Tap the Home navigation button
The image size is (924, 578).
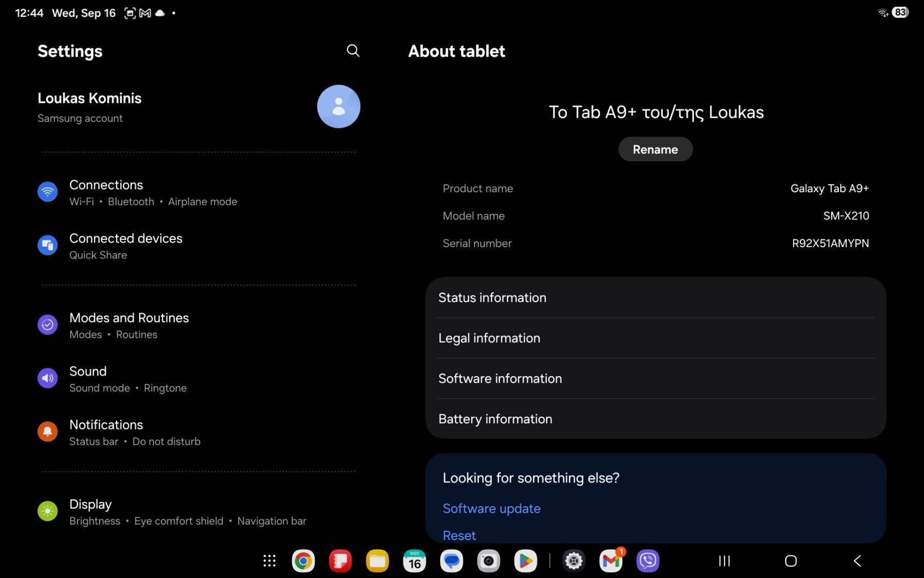(x=791, y=561)
